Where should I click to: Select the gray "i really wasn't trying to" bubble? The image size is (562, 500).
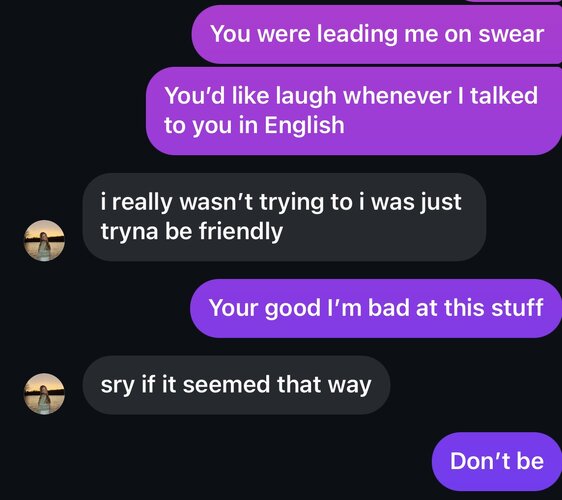coord(284,217)
